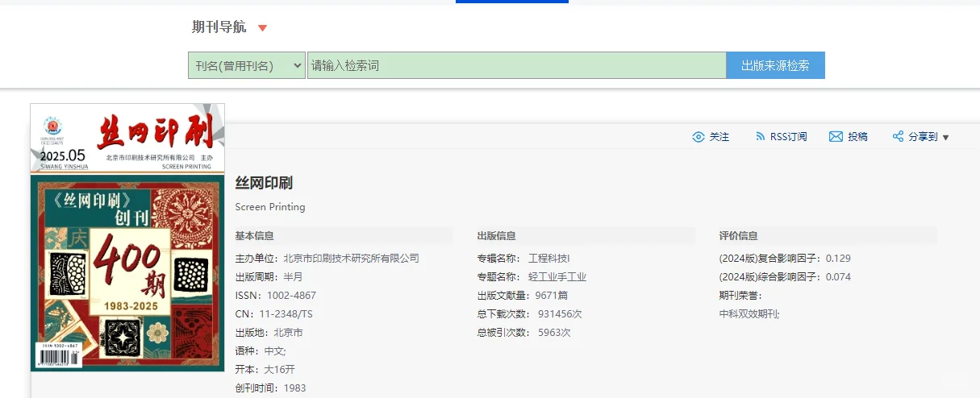Select composite impact factor 0.129
This screenshot has width=980, height=398.
(x=837, y=259)
